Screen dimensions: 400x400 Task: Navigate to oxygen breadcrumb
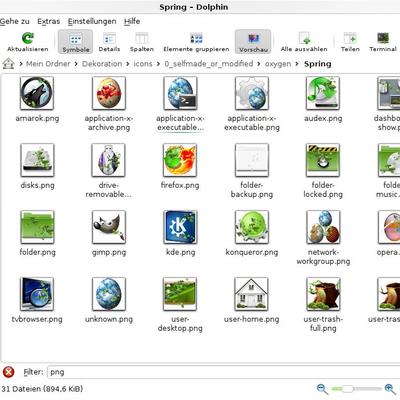pos(278,64)
